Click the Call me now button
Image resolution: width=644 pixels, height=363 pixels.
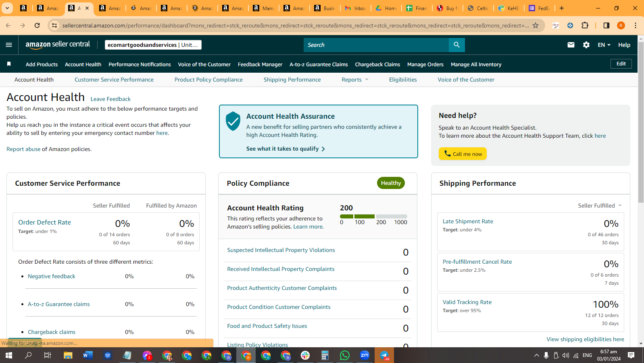pyautogui.click(x=463, y=154)
